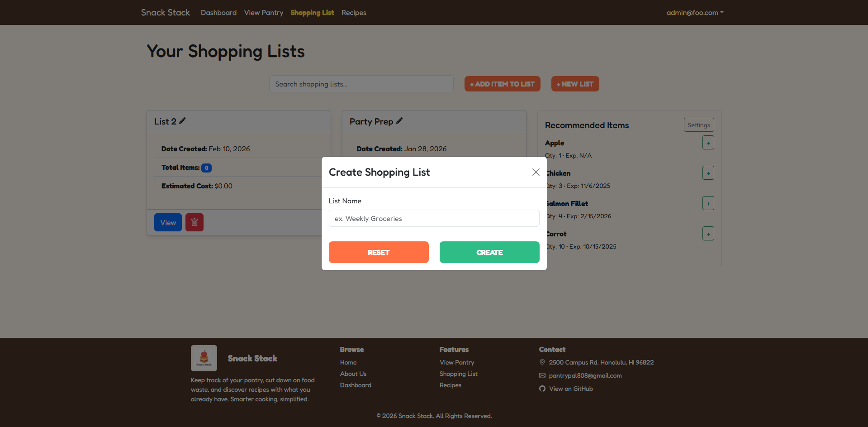Edit the Party Prep list name
The image size is (868, 427).
click(x=399, y=120)
